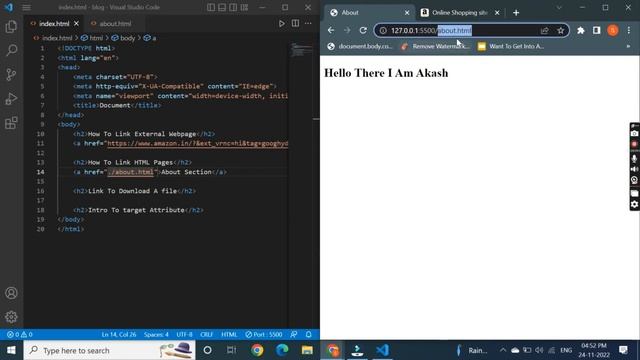Click the minimap in the editor
Viewport: 640px width, 360px height.
coord(302,51)
